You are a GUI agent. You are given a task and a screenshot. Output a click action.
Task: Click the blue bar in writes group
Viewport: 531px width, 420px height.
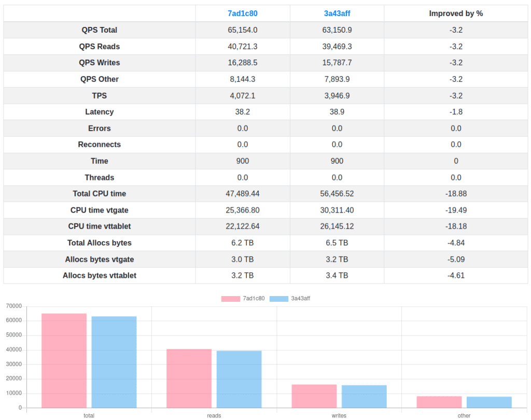pos(364,396)
